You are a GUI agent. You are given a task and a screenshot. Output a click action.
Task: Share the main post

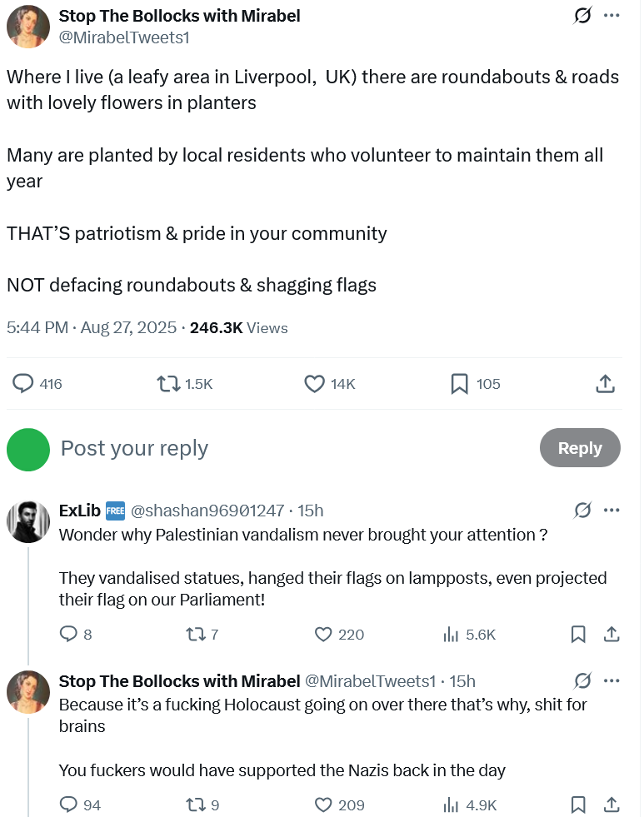pos(606,384)
